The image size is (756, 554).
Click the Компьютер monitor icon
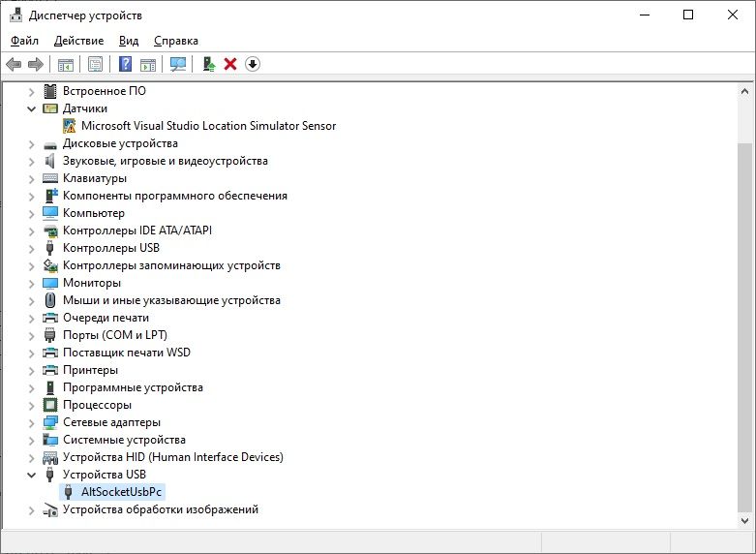pyautogui.click(x=50, y=213)
